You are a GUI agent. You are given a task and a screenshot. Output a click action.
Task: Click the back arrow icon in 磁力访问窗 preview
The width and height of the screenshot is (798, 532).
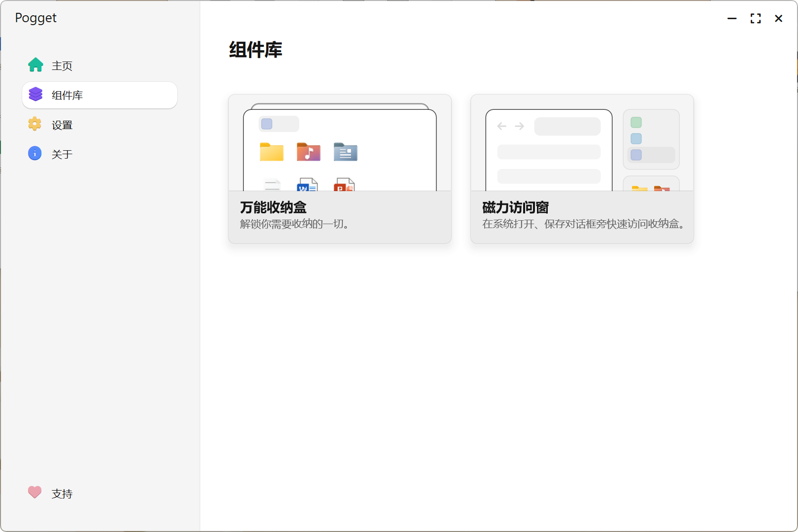point(501,126)
